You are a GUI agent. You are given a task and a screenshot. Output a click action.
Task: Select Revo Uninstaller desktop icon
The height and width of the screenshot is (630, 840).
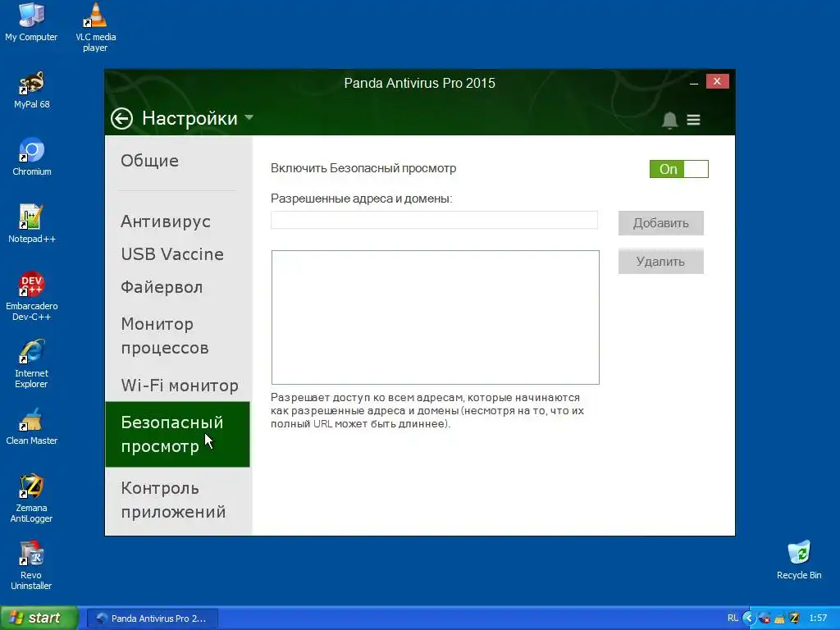[32, 566]
